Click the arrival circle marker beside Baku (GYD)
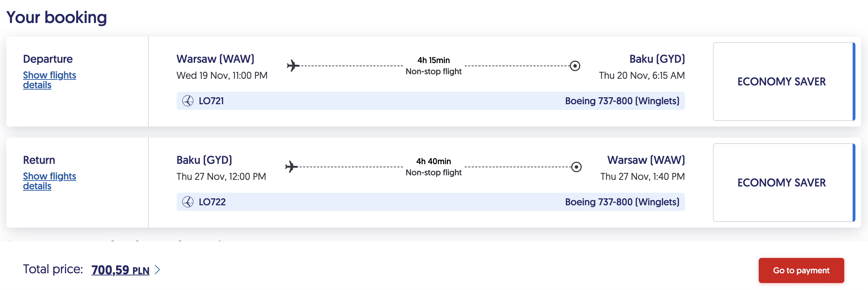868x290 pixels. (575, 66)
